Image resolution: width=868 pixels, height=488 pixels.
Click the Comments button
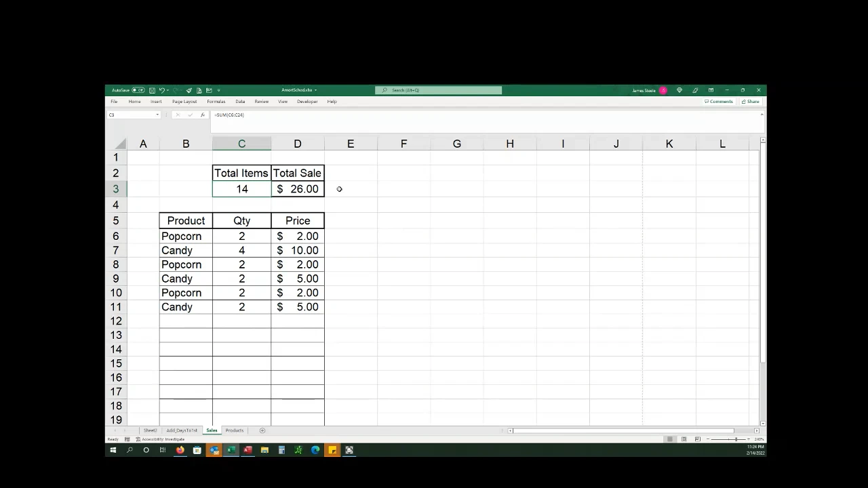pyautogui.click(x=719, y=102)
